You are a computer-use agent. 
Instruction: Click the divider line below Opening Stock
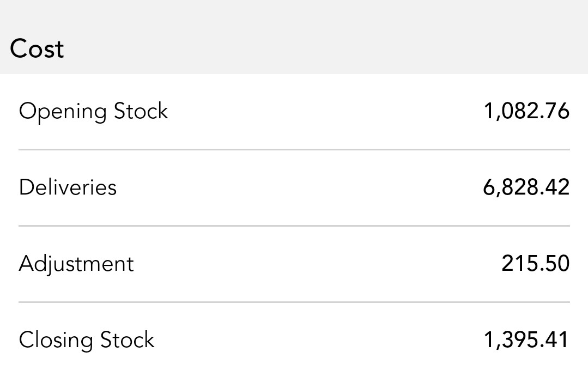pyautogui.click(x=294, y=149)
